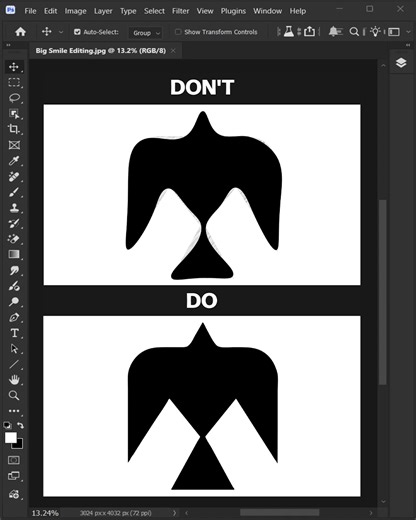Viewport: 416px width, 520px height.
Task: Select the Pen tool
Action: (x=14, y=317)
